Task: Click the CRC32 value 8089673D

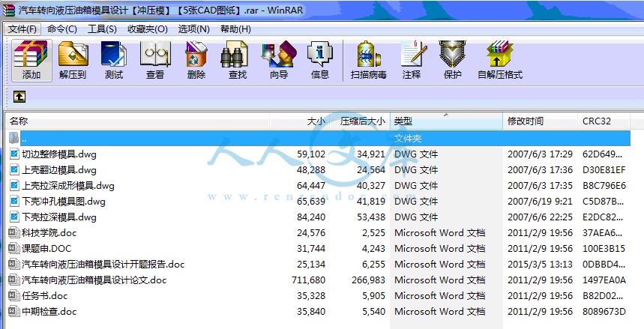Action: pos(604,311)
